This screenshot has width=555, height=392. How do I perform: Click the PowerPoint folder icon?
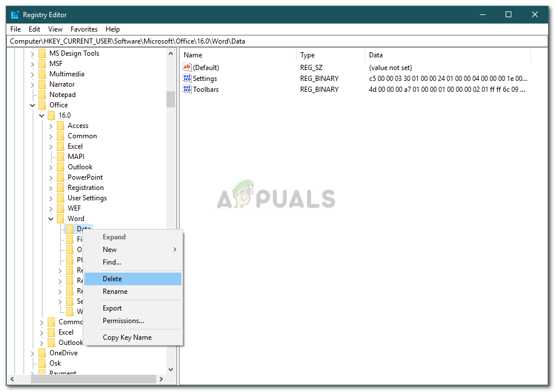pyautogui.click(x=61, y=177)
